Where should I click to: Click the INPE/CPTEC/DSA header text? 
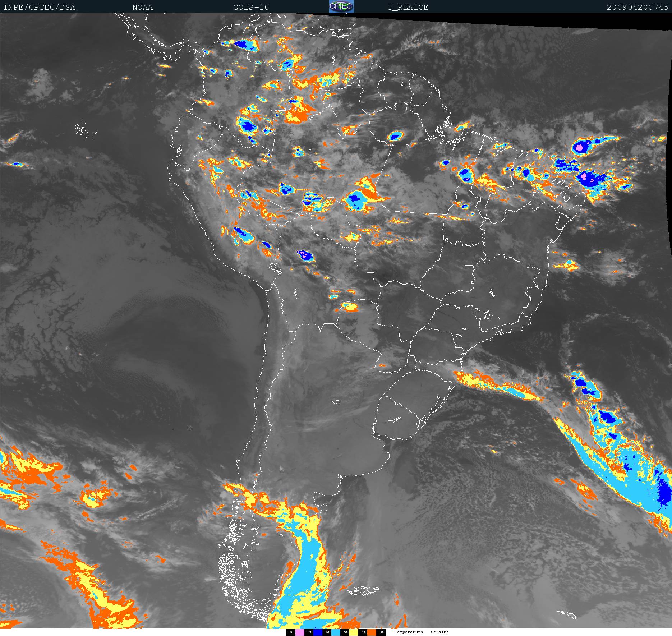[39, 7]
